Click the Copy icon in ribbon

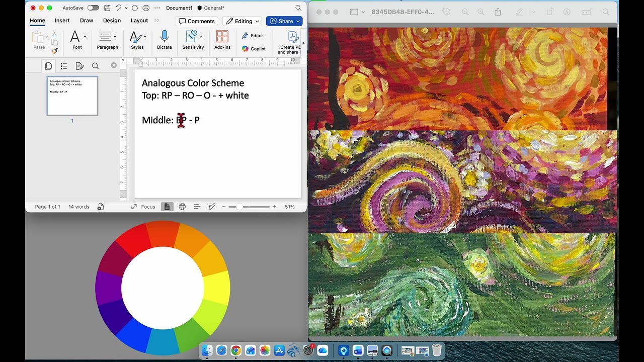click(54, 42)
